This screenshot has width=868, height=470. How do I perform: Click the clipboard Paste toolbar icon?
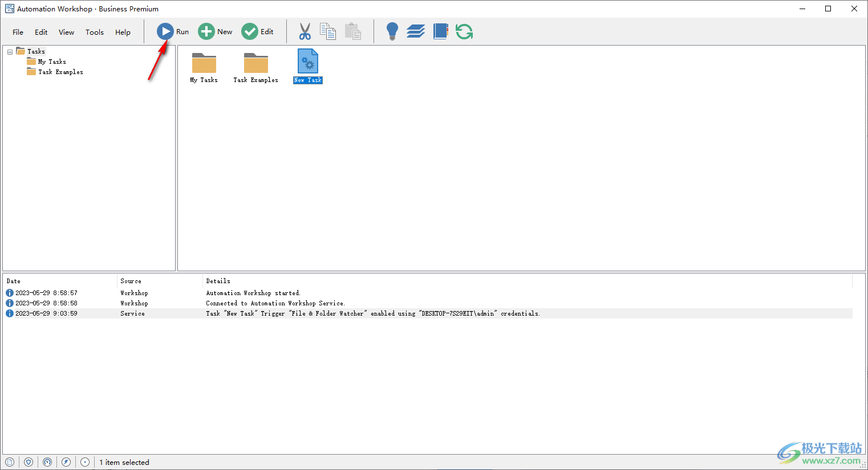(x=353, y=31)
